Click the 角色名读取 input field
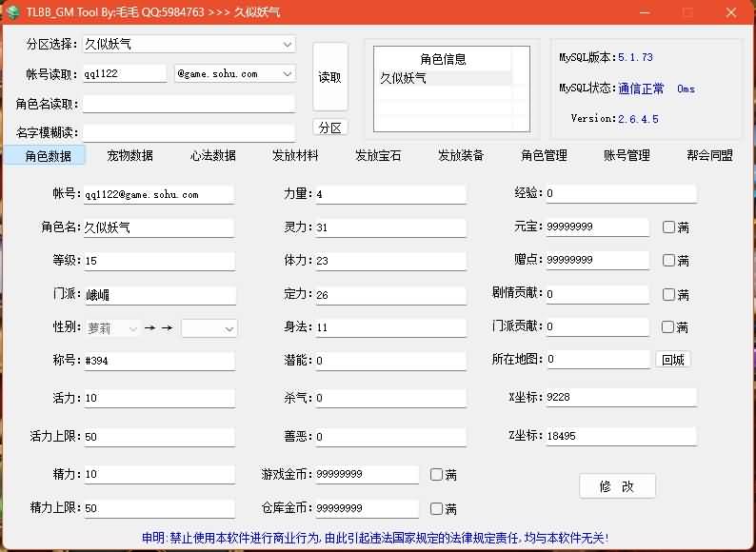This screenshot has width=756, height=552. pyautogui.click(x=189, y=104)
